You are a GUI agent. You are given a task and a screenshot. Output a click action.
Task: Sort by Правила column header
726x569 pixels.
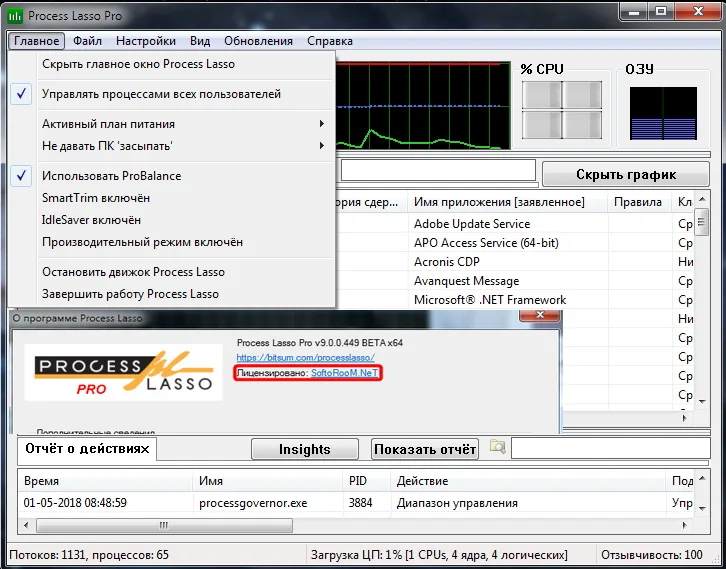pyautogui.click(x=639, y=202)
